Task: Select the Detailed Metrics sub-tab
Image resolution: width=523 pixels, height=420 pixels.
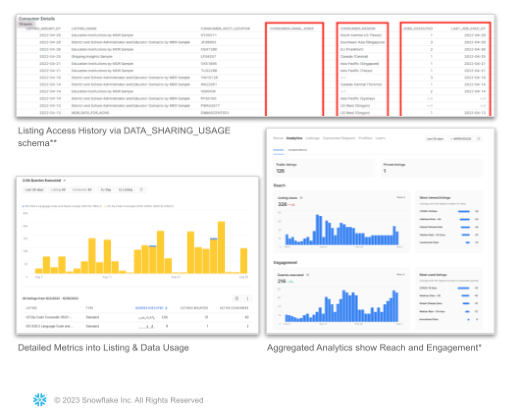Action: pos(298,150)
